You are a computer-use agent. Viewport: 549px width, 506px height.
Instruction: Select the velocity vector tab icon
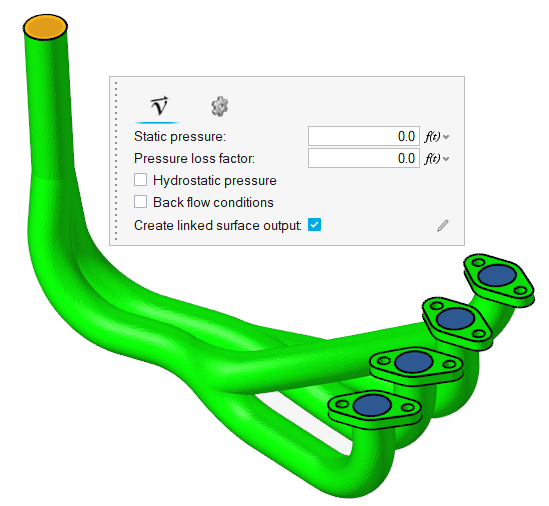(x=160, y=106)
